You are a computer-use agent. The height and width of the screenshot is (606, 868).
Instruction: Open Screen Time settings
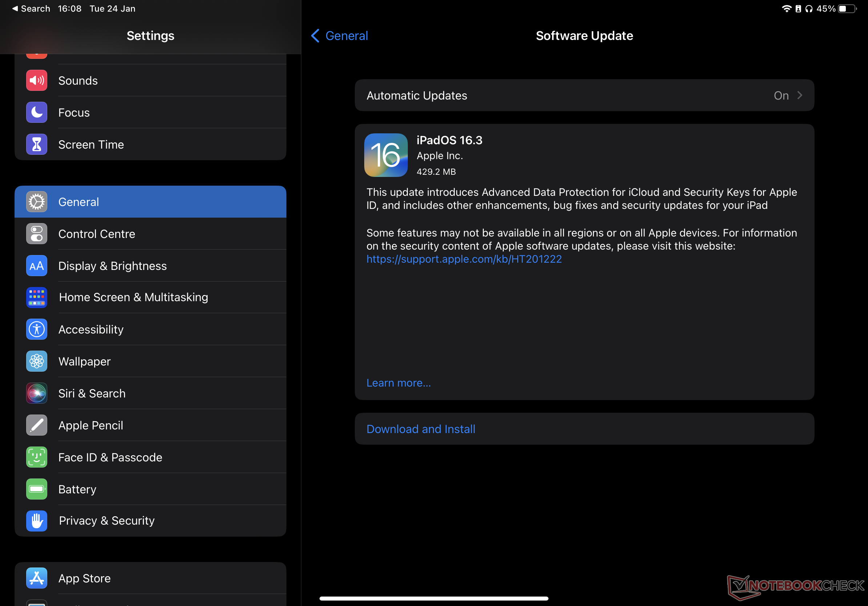click(150, 144)
